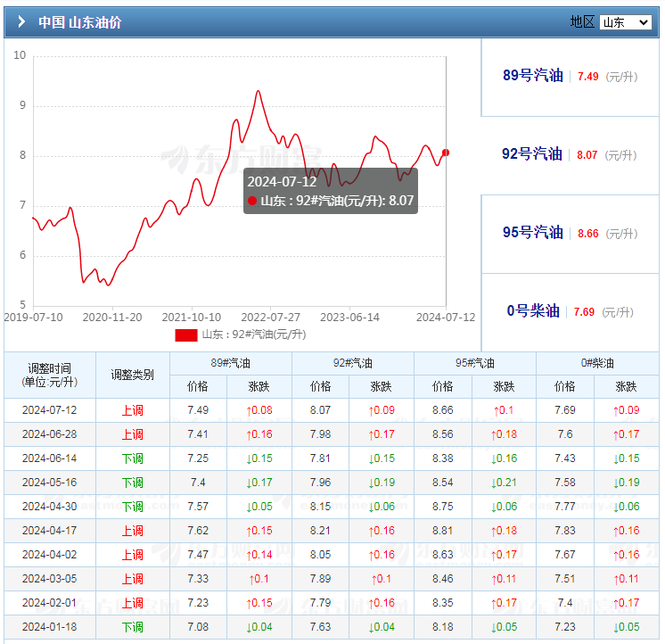This screenshot has width=665, height=644.
Task: Click the arrow icon beside 中国 山东油价
Action: coord(21,22)
